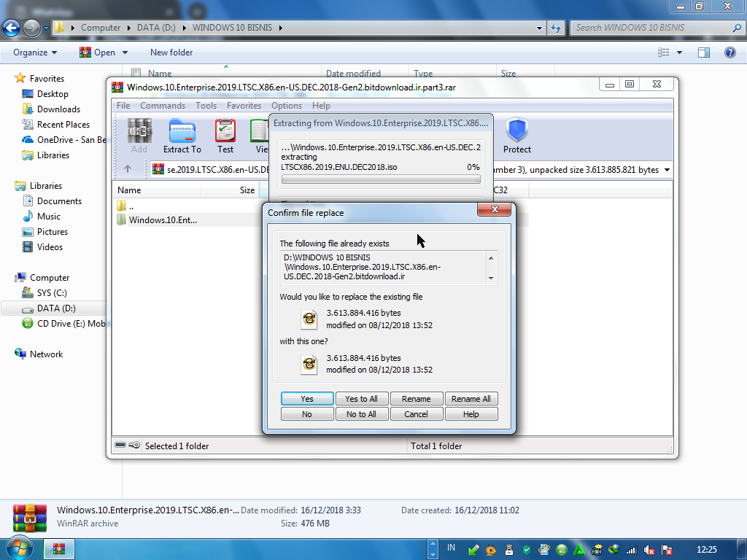Click network signal tray icon

[x=632, y=550]
